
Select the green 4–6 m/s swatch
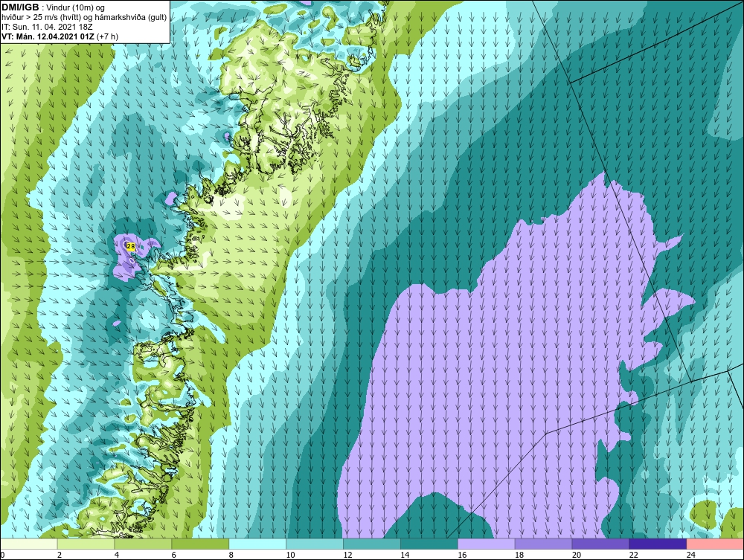[143, 544]
